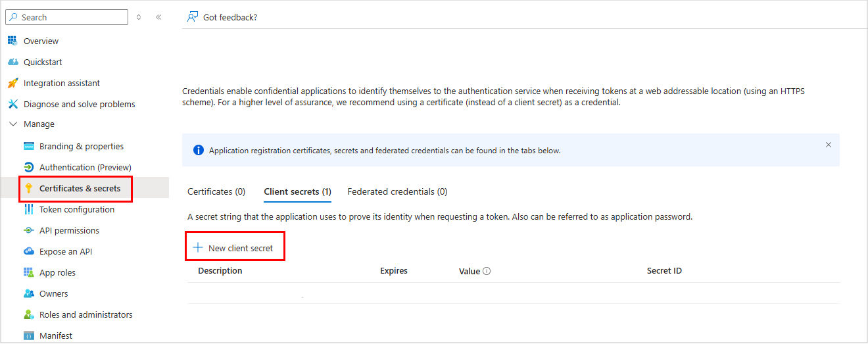Click the Certificates & secrets key icon
Image resolution: width=868 pixels, height=344 pixels.
tap(28, 189)
